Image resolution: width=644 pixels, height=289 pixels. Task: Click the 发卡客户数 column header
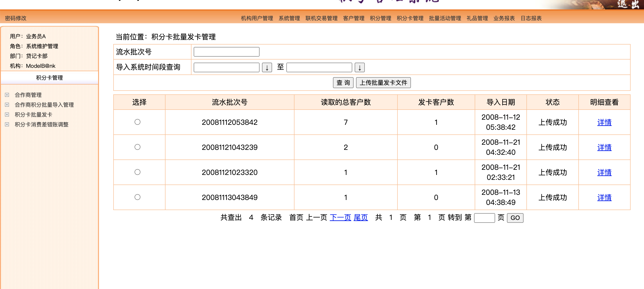click(436, 102)
